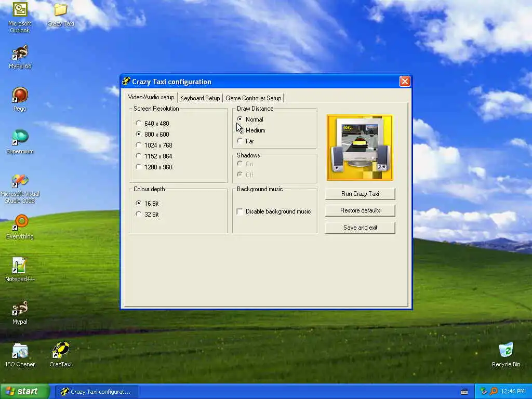
Task: Open the Game Controller Setup tab
Action: point(254,98)
